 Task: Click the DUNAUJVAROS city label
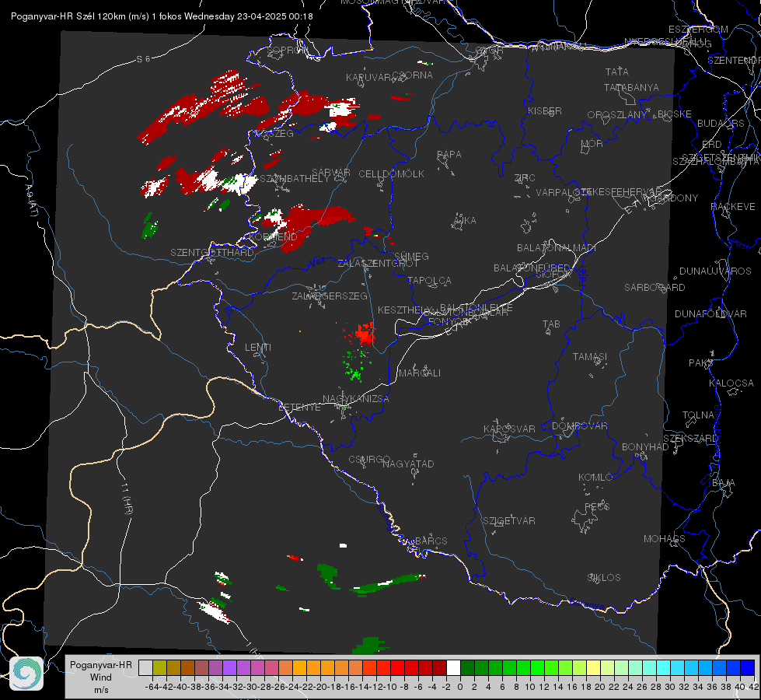point(715,271)
